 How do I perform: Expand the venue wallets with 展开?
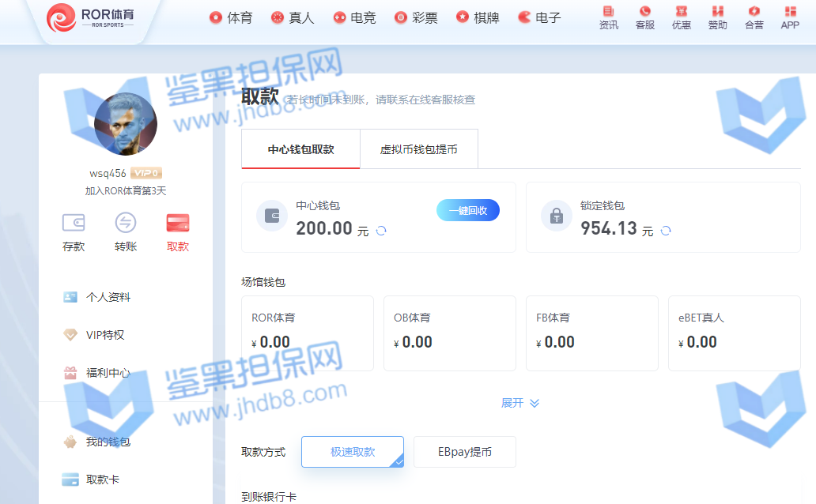tap(519, 403)
